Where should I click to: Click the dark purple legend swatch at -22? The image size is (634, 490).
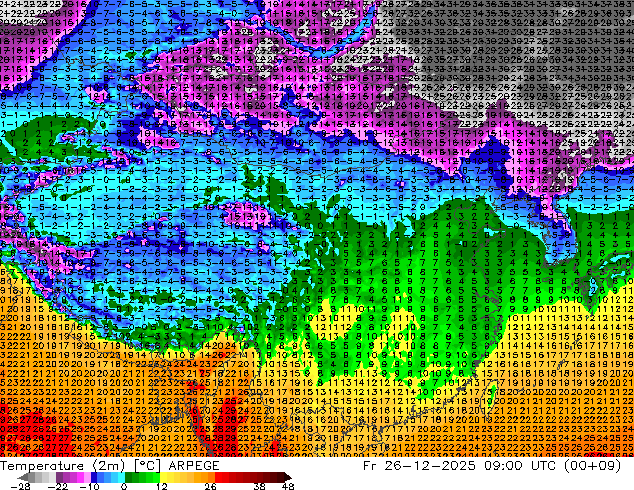click(x=59, y=477)
